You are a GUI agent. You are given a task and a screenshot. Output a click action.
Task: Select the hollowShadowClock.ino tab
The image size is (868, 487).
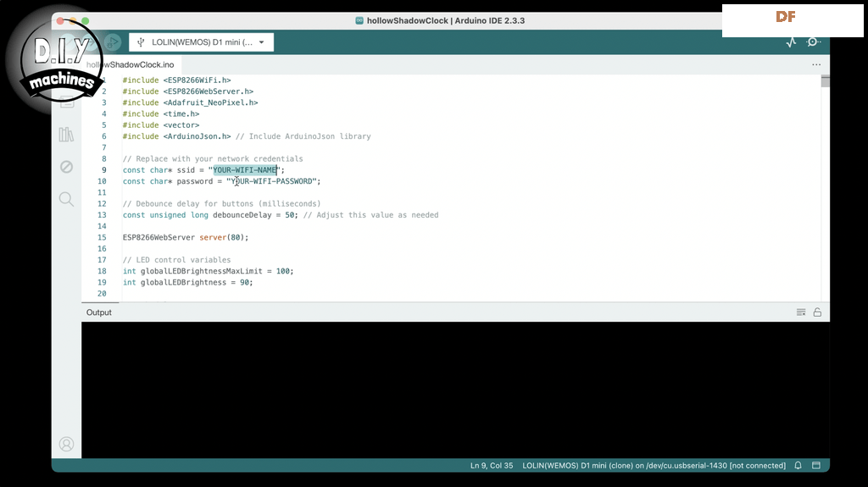(131, 64)
